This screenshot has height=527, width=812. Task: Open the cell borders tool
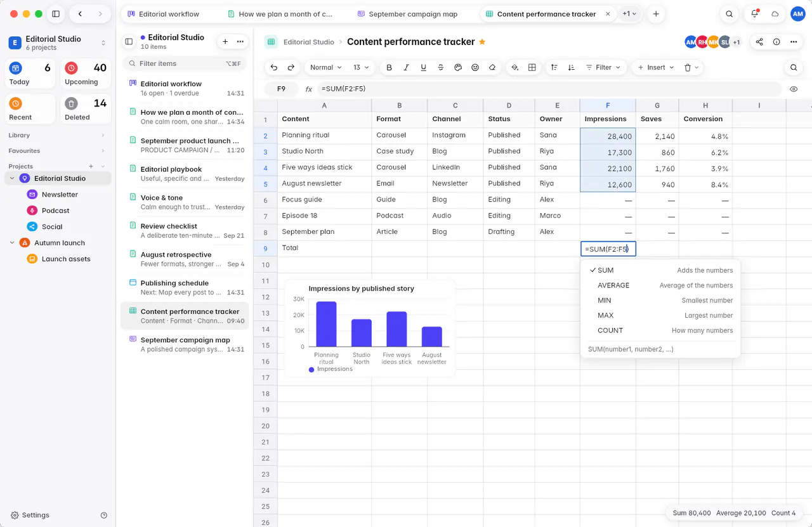tap(532, 67)
